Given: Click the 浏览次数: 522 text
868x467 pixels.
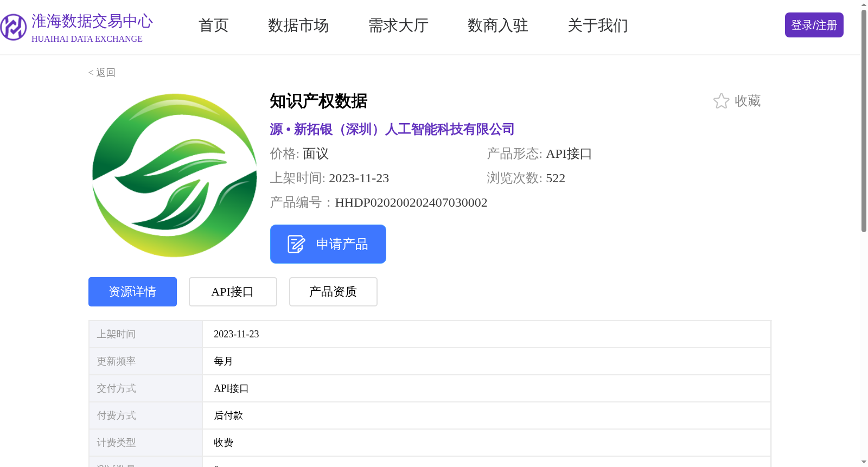Looking at the screenshot, I should 526,178.
